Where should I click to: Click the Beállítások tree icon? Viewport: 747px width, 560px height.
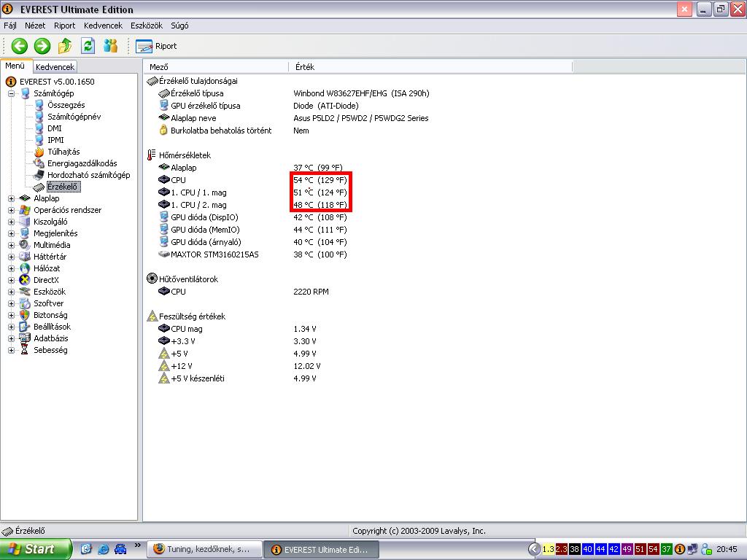(x=25, y=327)
